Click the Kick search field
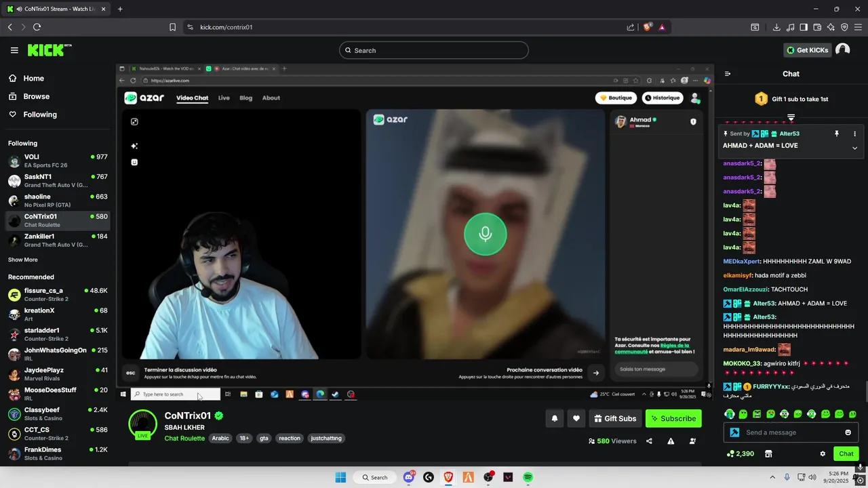The width and height of the screenshot is (868, 488). [434, 50]
